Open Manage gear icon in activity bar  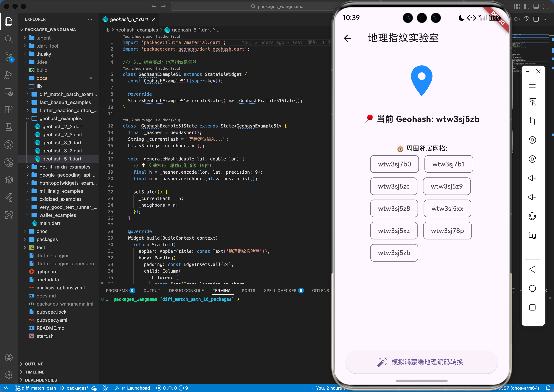point(9,375)
